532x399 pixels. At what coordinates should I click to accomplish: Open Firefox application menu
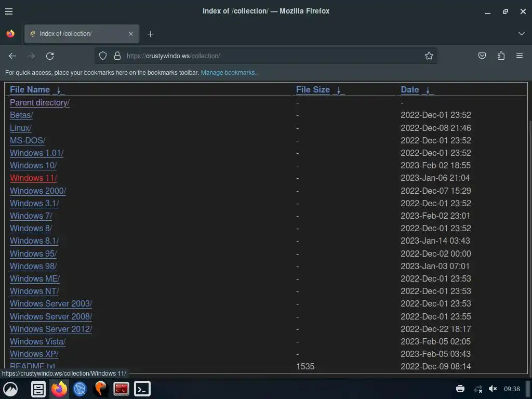[519, 55]
